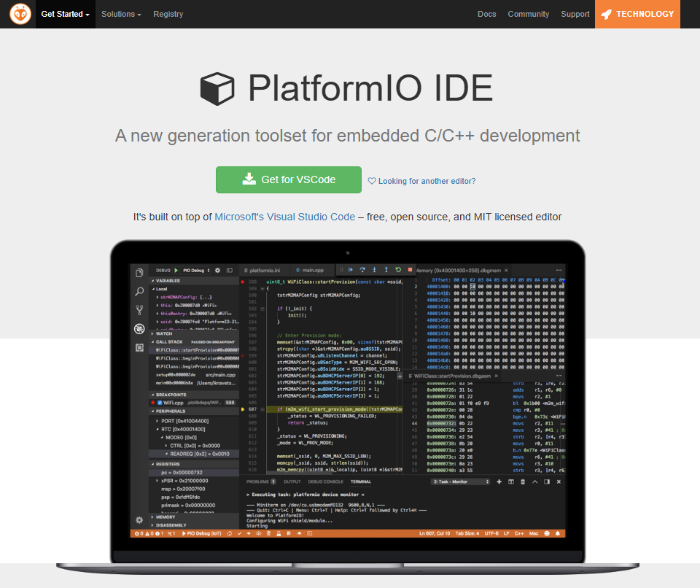Click the Debug bug icon in activity bar
Image resolution: width=700 pixels, height=588 pixels.
(x=139, y=329)
